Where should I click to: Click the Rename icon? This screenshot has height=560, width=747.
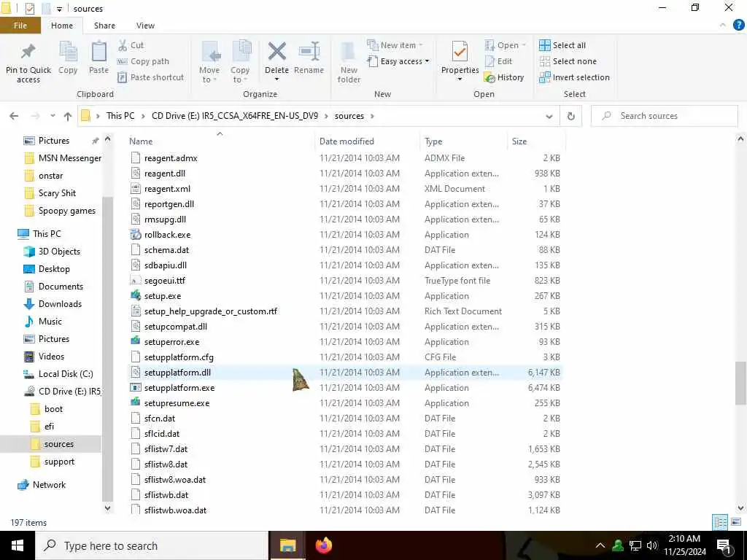click(x=309, y=52)
